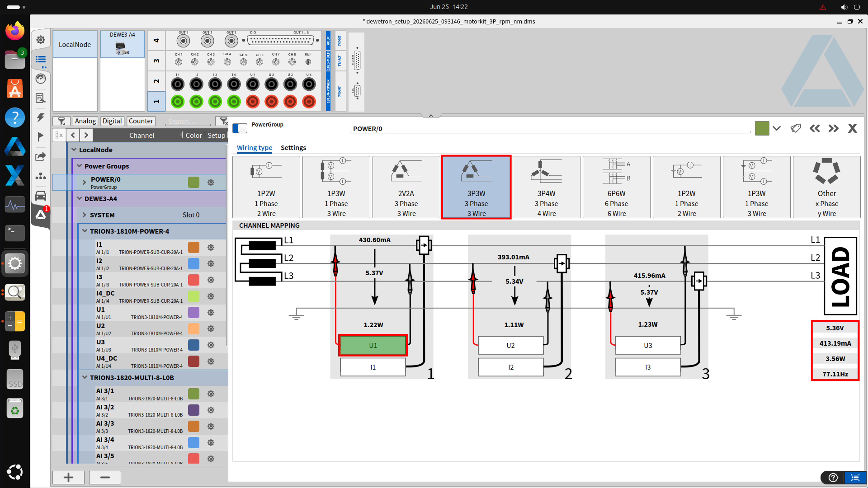868x488 pixels.
Task: Collapse the DEWE3-A4 device node
Action: point(80,198)
